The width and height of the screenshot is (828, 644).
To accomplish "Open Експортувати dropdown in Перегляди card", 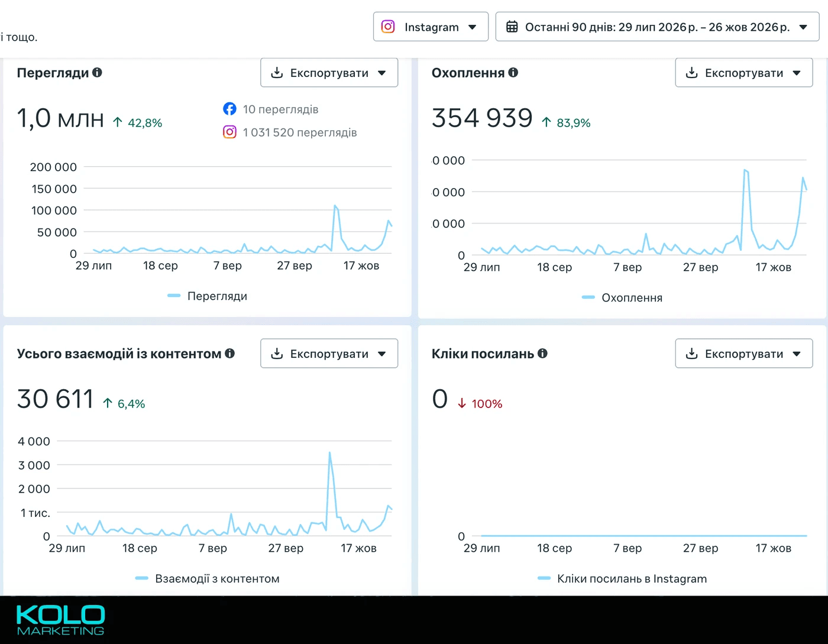I will point(329,73).
